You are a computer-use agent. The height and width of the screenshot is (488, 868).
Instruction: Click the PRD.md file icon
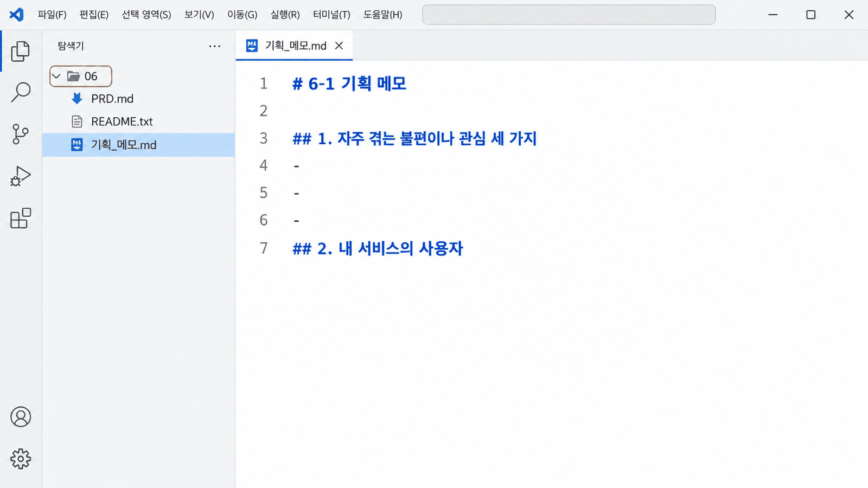pyautogui.click(x=77, y=98)
